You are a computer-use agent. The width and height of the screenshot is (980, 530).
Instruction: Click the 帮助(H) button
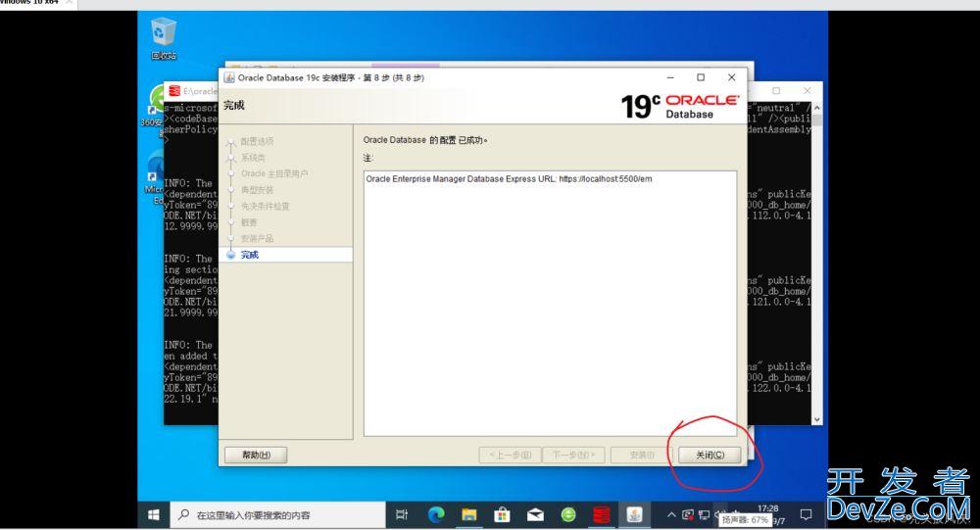(x=256, y=455)
